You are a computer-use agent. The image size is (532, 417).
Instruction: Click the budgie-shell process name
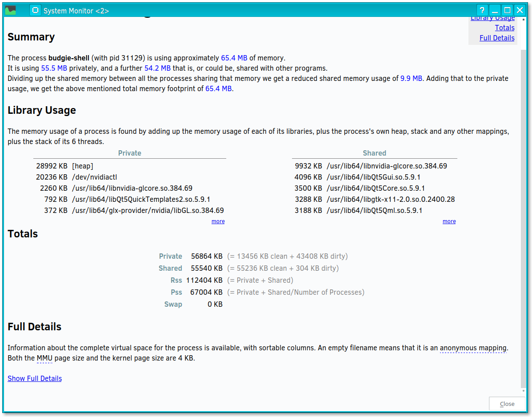click(x=69, y=58)
